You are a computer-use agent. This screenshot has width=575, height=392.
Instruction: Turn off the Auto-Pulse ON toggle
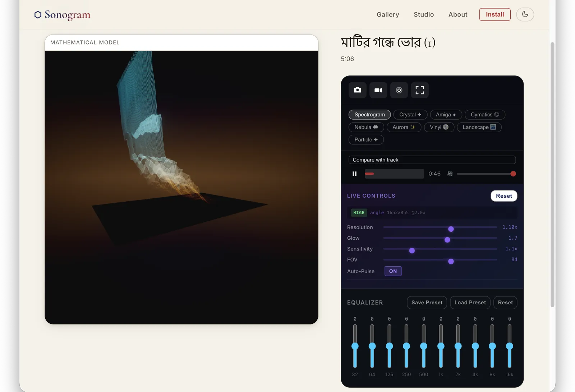coord(393,271)
